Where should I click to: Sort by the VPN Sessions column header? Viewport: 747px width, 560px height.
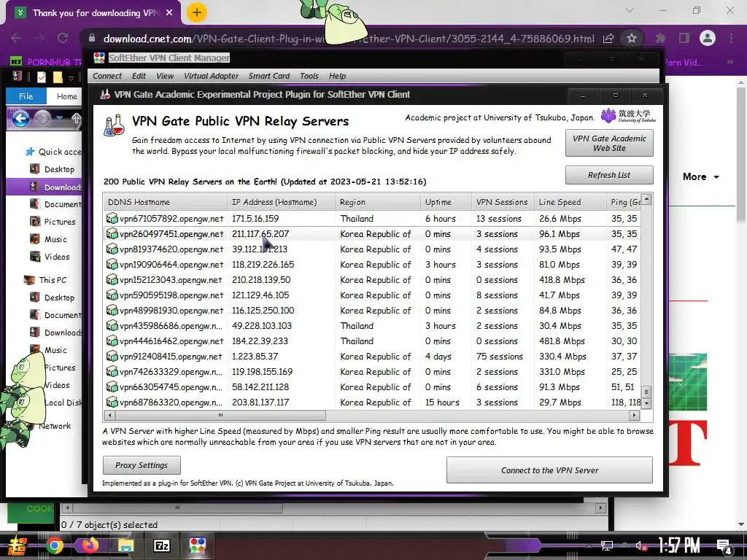[x=503, y=202]
